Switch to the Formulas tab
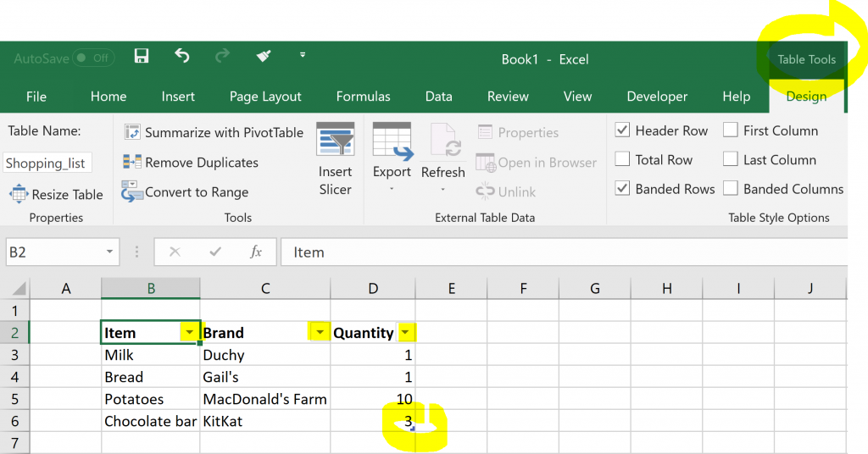 (x=363, y=97)
